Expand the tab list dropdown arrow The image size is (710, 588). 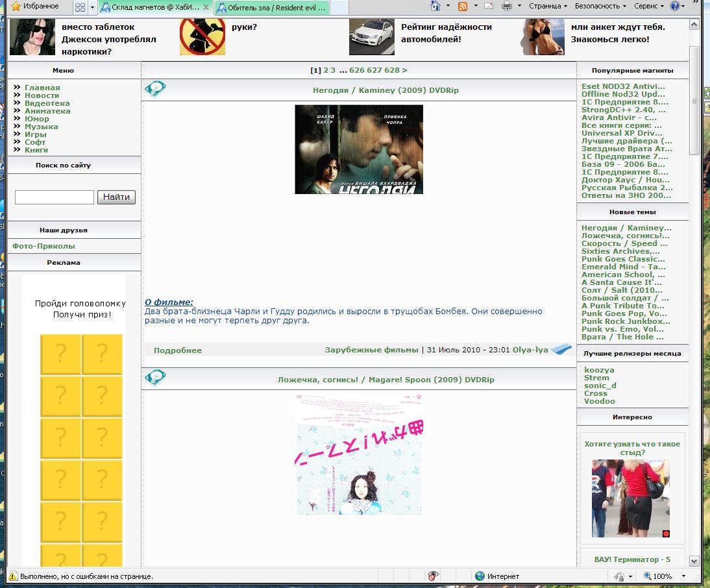[x=92, y=7]
